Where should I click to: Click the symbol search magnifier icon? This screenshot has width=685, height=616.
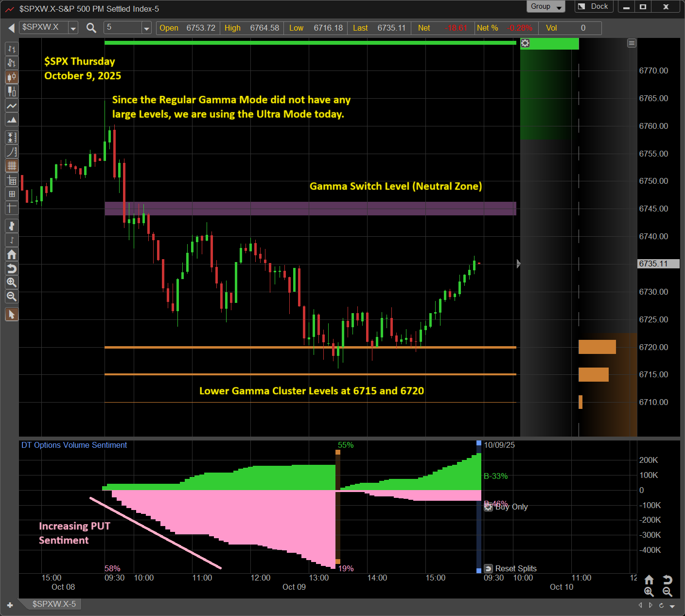tap(91, 28)
